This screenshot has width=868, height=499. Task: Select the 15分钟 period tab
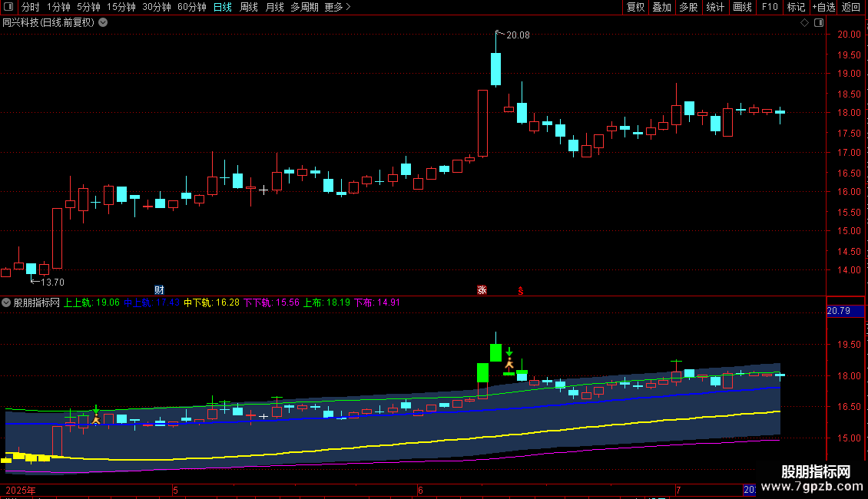pos(121,7)
